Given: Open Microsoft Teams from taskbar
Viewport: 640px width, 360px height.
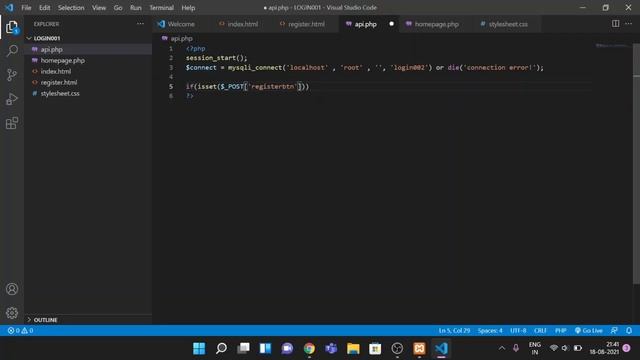Looking at the screenshot, I should [x=331, y=348].
